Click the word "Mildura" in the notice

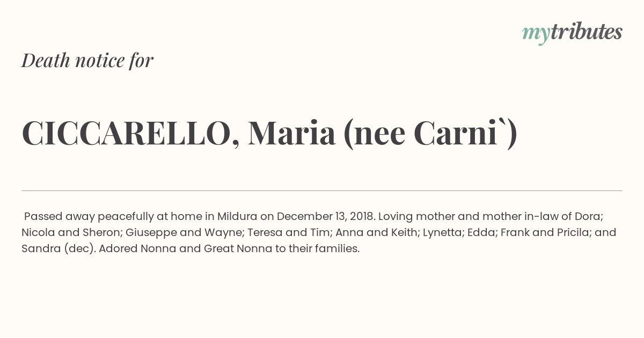[237, 217]
